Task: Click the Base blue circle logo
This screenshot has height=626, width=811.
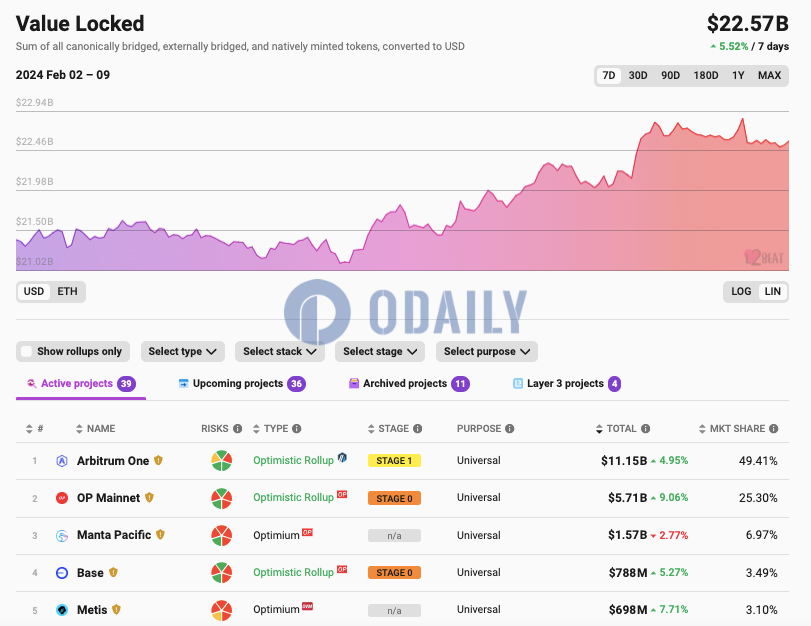Action: click(x=62, y=573)
